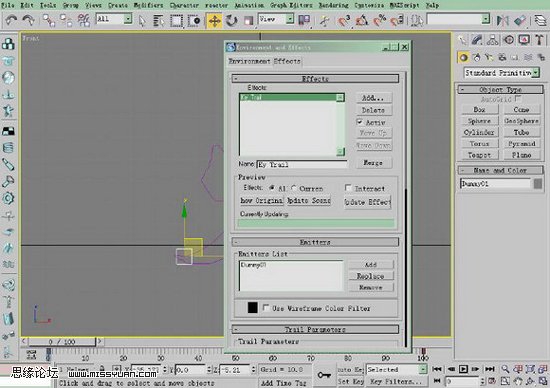
Task: Open Select by Name list icon
Action: 159,21
